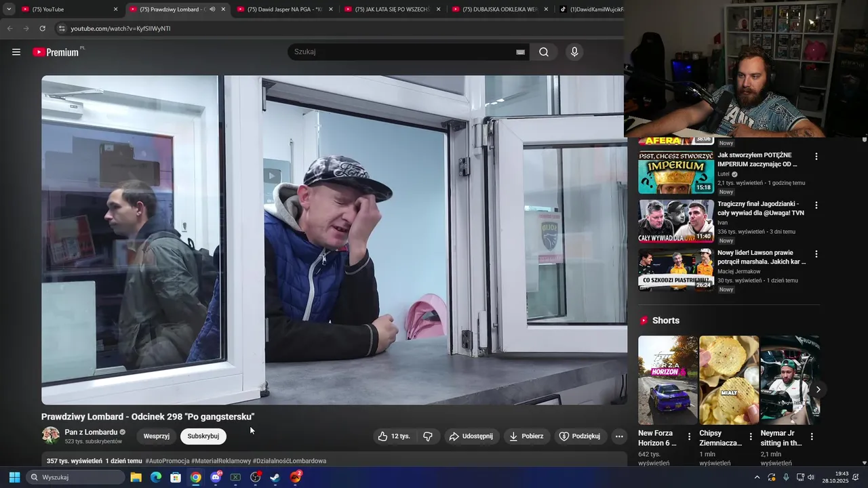Open Tragiczny finał Jagodzianki video title
The image size is (868, 488).
[x=761, y=208]
